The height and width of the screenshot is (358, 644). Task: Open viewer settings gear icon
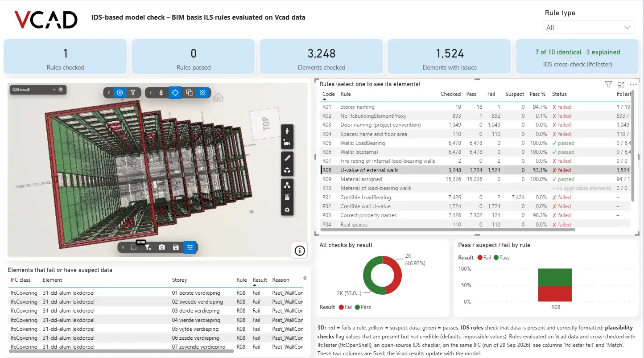tap(287, 210)
